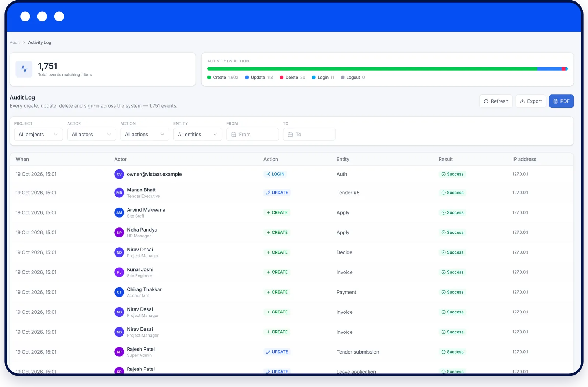Click the IP address column header
Viewport: 588px width, 387px height.
click(x=524, y=159)
